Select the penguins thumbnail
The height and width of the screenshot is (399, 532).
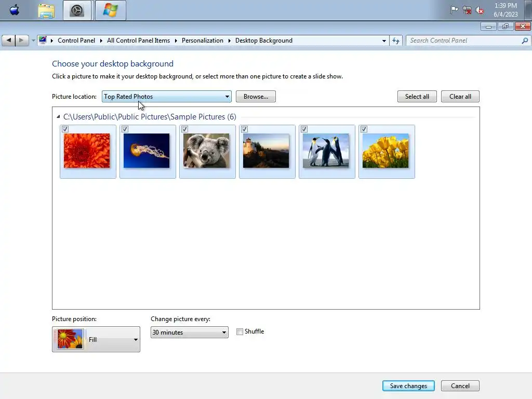pos(326,151)
